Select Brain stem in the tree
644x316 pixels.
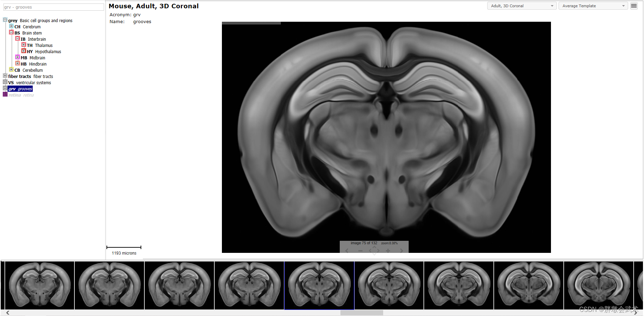click(x=28, y=33)
